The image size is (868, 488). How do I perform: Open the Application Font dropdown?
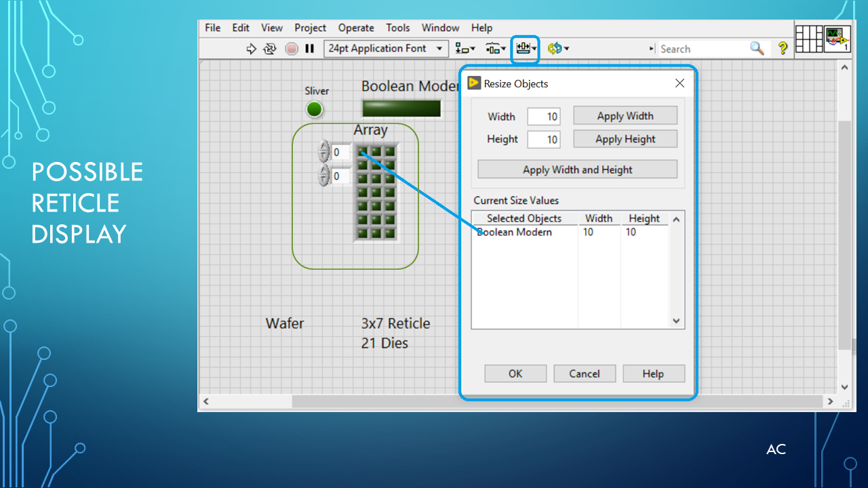tap(440, 48)
